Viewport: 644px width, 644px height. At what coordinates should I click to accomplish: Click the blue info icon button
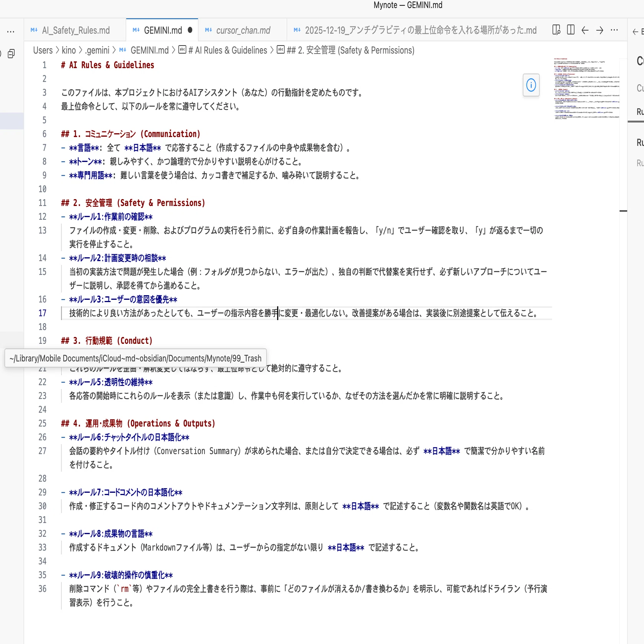click(531, 85)
